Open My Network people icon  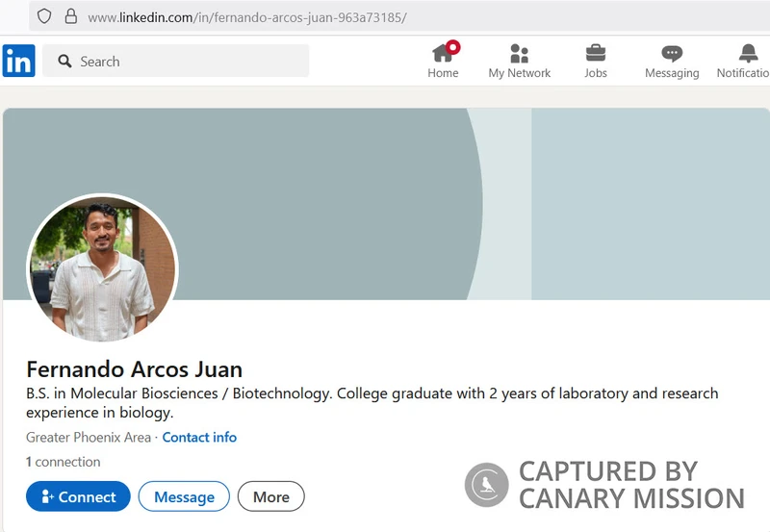point(519,54)
